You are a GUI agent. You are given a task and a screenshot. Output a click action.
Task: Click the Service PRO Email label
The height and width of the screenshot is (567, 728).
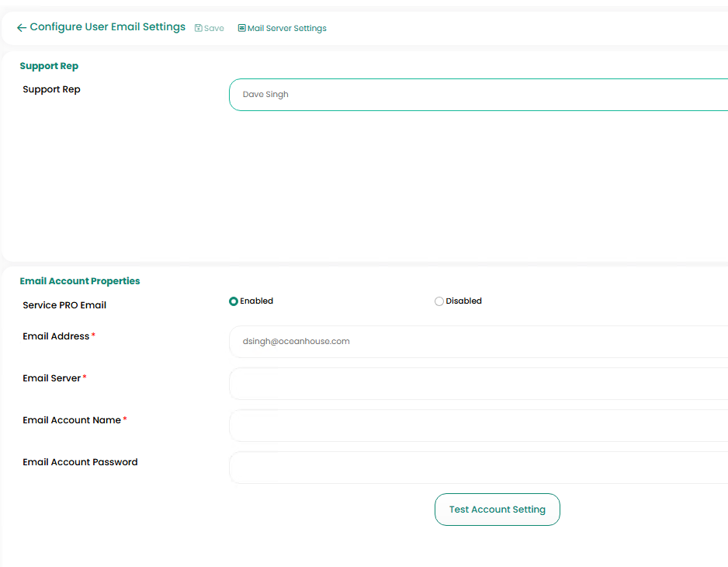tap(64, 305)
